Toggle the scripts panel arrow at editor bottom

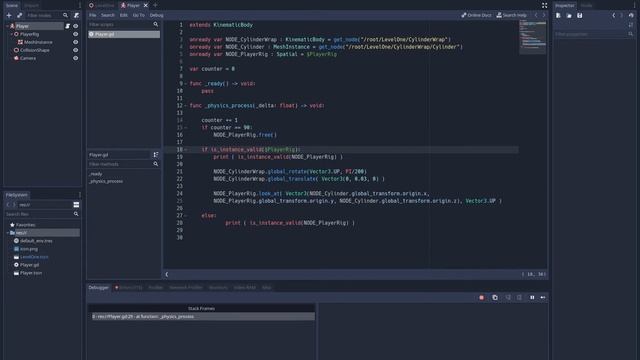point(167,274)
